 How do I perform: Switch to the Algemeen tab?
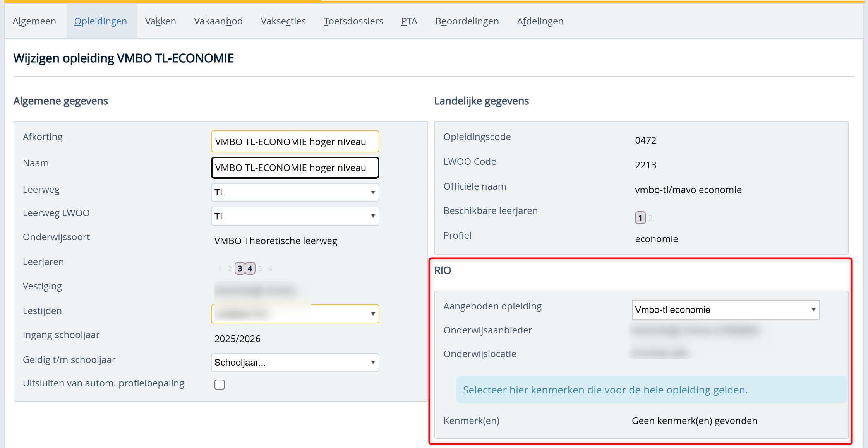coord(34,21)
